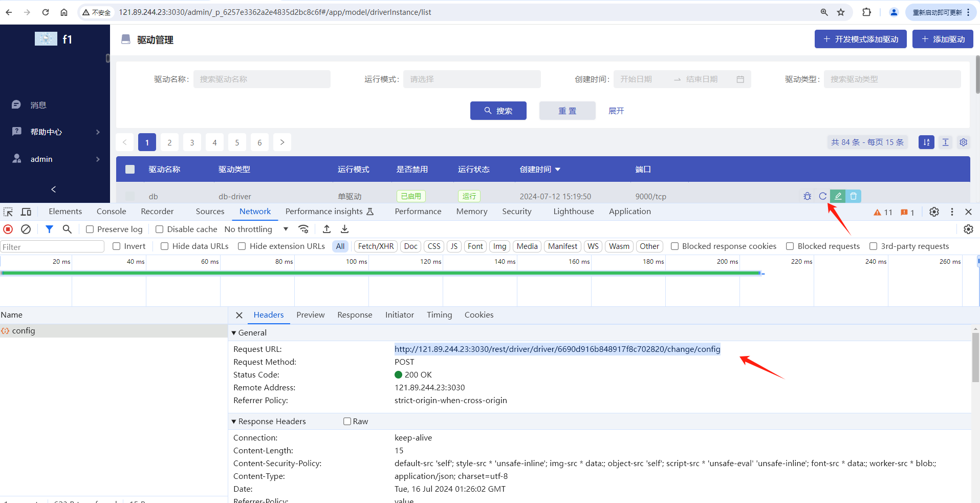Click the debug bug icon in db row
The height and width of the screenshot is (503, 980).
point(807,196)
